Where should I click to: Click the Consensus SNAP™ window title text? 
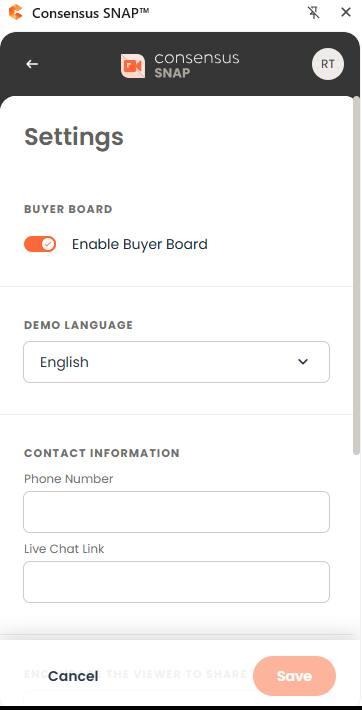click(91, 13)
